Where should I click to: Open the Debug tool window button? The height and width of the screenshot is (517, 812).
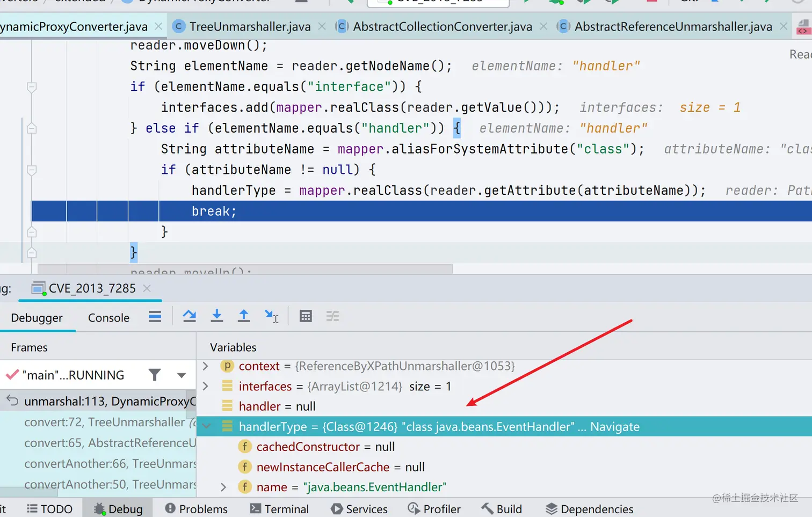click(x=118, y=509)
